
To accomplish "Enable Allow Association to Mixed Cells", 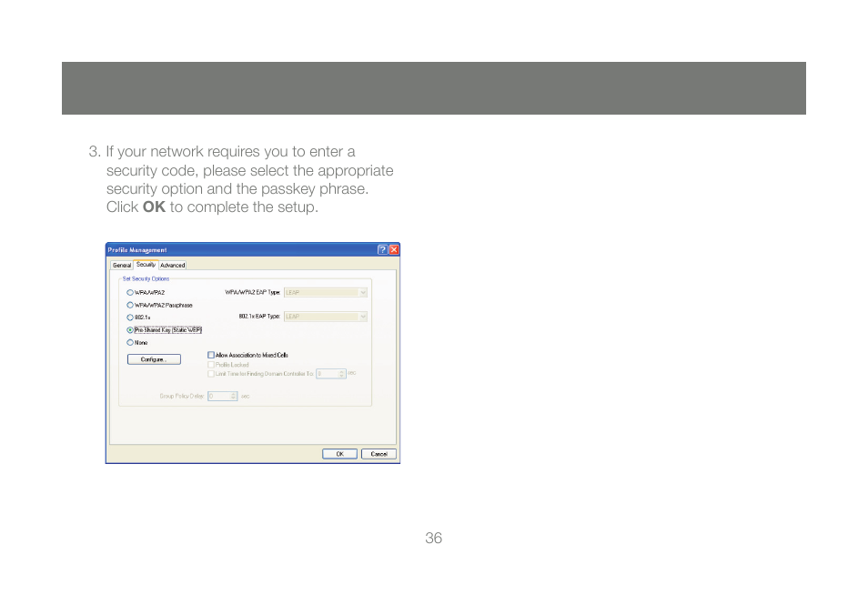I will [248, 355].
